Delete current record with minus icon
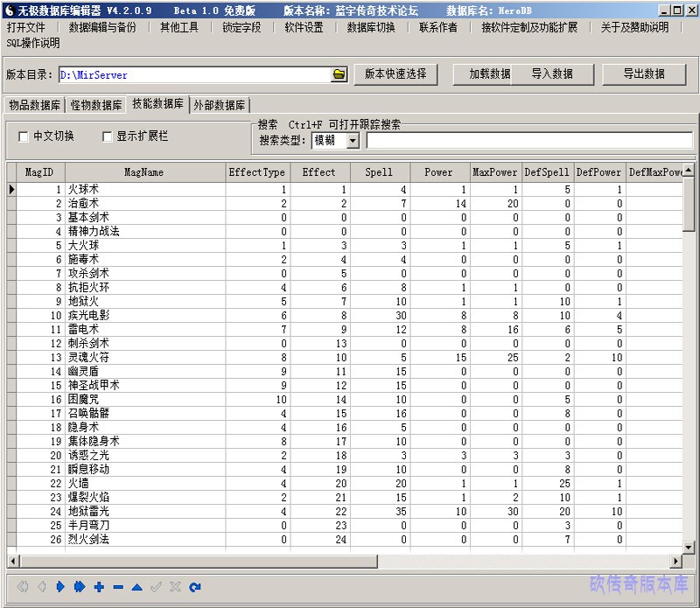 118,587
